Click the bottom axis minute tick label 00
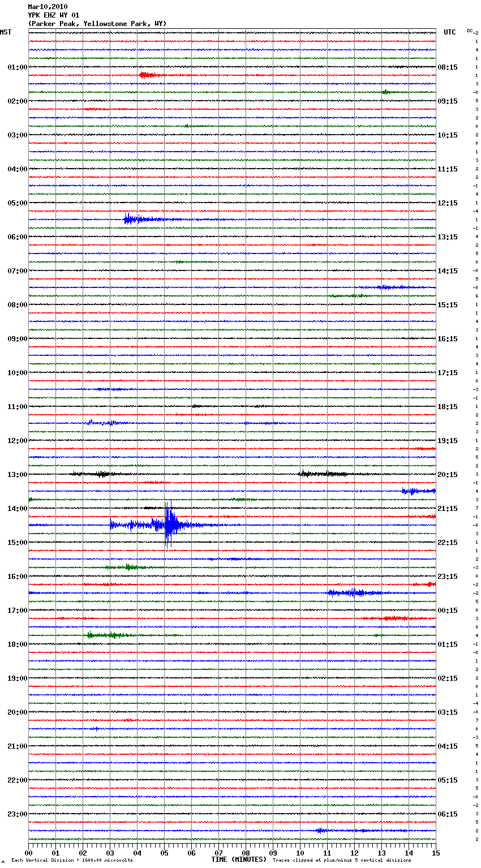The image size is (481, 868). click(x=28, y=853)
